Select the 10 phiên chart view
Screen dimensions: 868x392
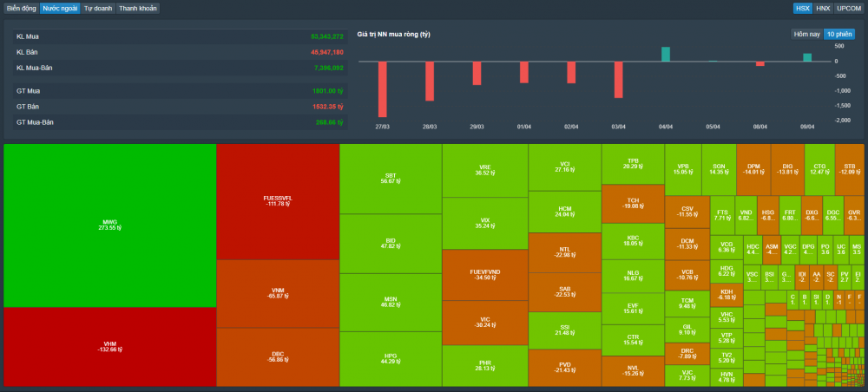coord(839,35)
